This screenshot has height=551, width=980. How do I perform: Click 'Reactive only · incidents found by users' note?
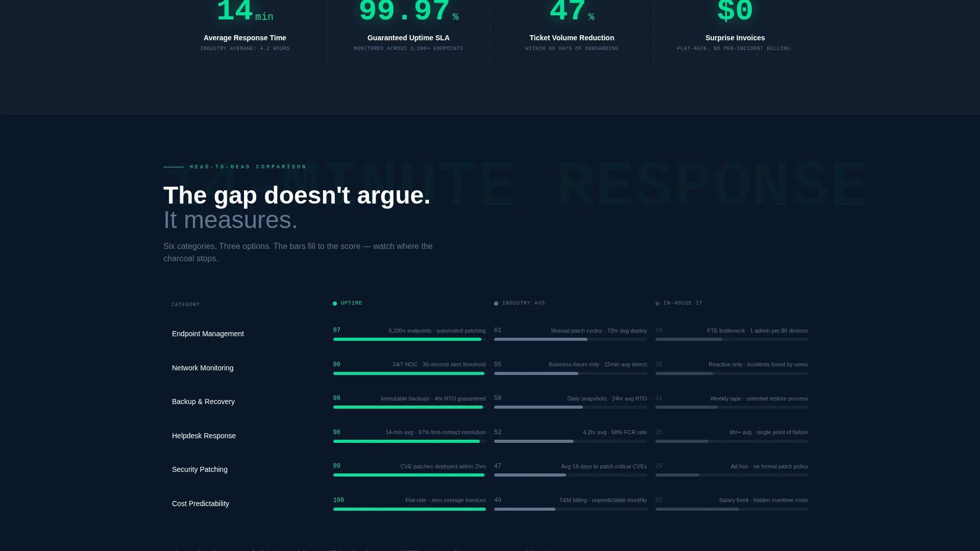[x=758, y=364]
